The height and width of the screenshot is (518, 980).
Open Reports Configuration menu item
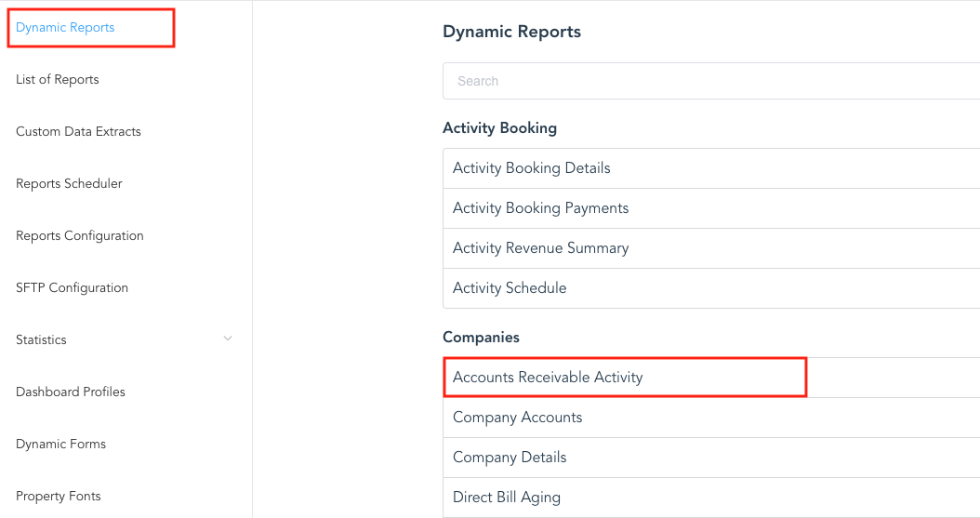coord(80,236)
